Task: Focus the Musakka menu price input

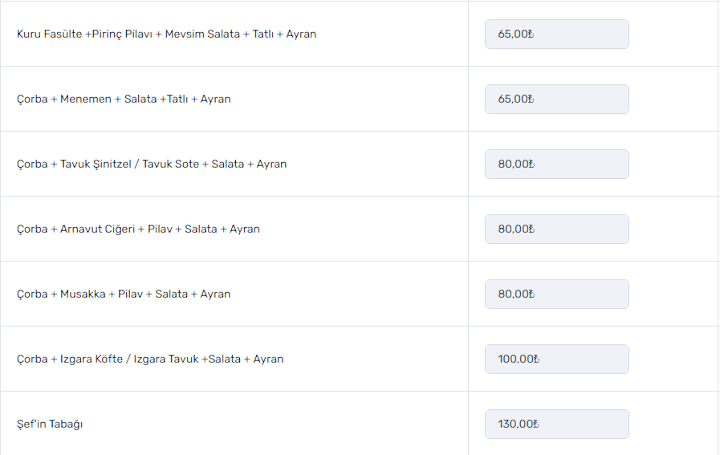Action: (557, 294)
